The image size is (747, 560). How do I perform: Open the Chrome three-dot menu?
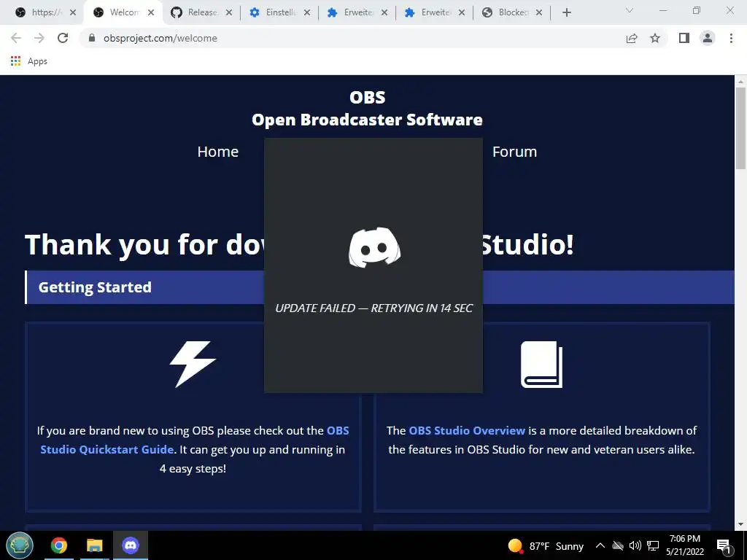(x=731, y=38)
